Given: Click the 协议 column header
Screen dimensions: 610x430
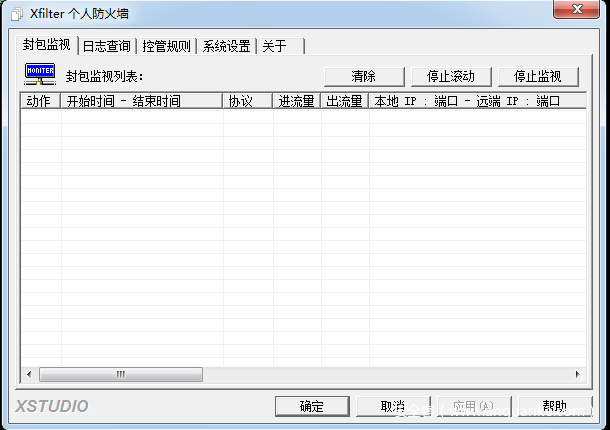Looking at the screenshot, I should pyautogui.click(x=247, y=101).
